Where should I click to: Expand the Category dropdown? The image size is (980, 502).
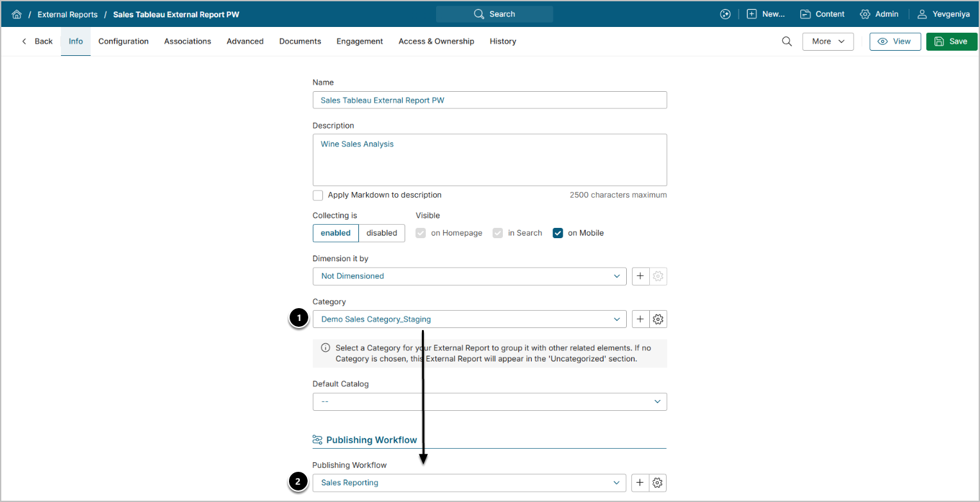[469, 319]
